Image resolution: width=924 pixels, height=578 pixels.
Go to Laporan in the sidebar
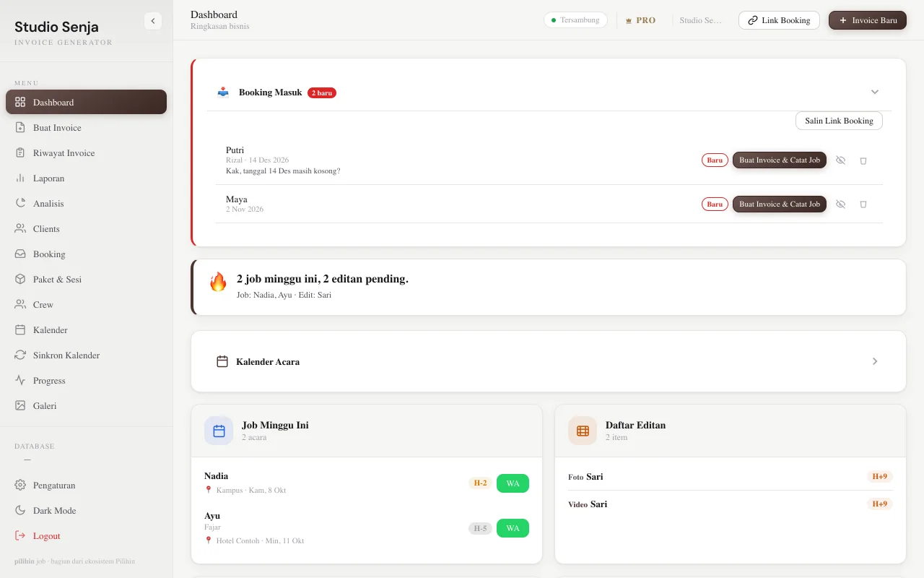(x=87, y=178)
